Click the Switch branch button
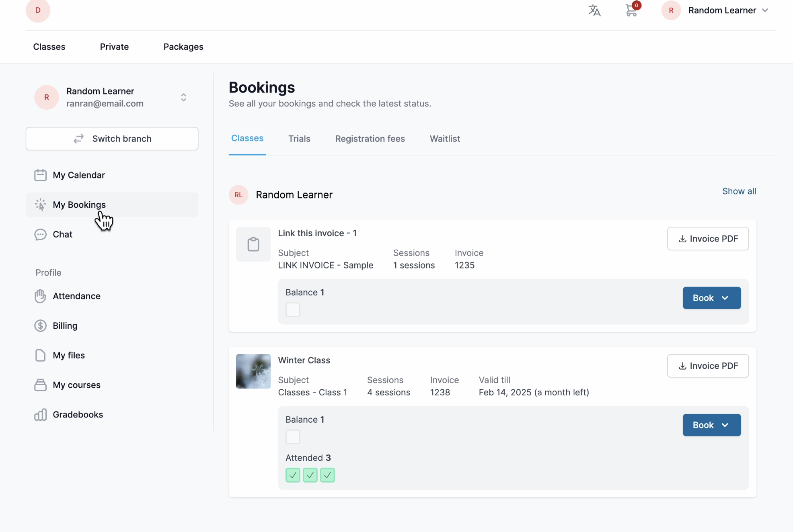793x532 pixels. click(x=112, y=139)
